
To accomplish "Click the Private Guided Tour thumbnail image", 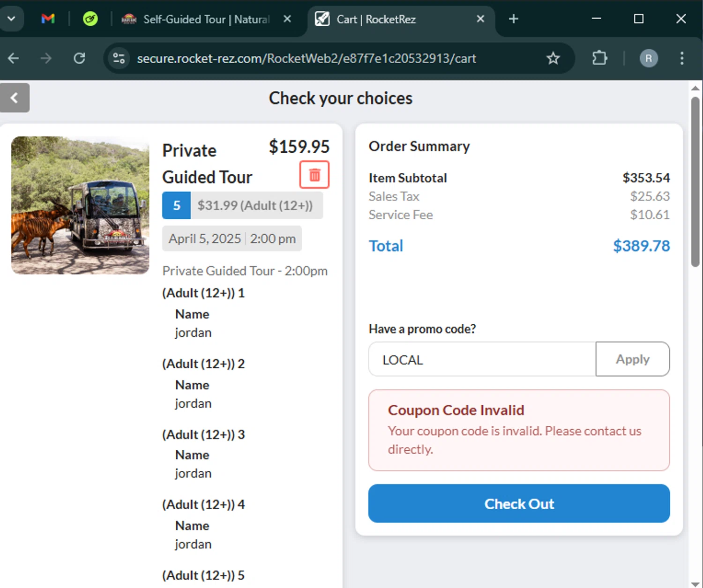I will point(80,205).
